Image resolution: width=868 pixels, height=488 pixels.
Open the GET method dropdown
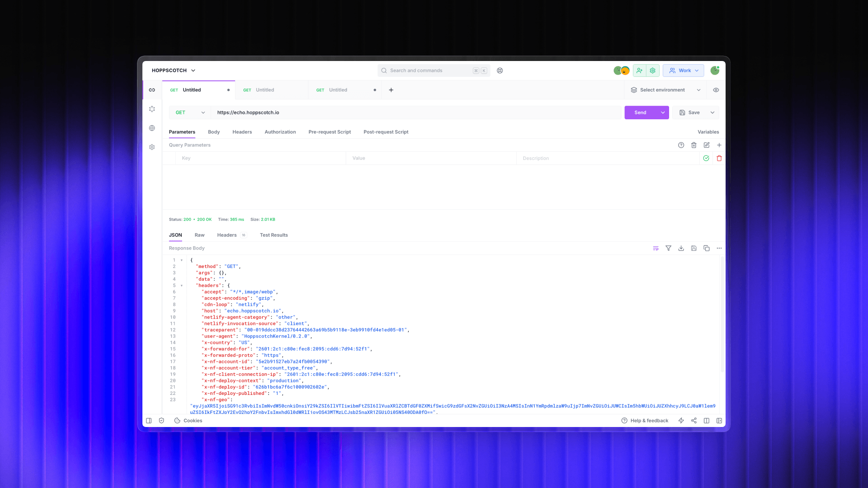190,113
